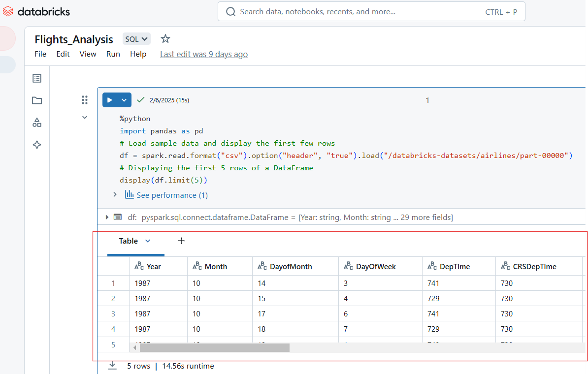The height and width of the screenshot is (374, 588).
Task: Click the 5 rows count label
Action: point(138,366)
